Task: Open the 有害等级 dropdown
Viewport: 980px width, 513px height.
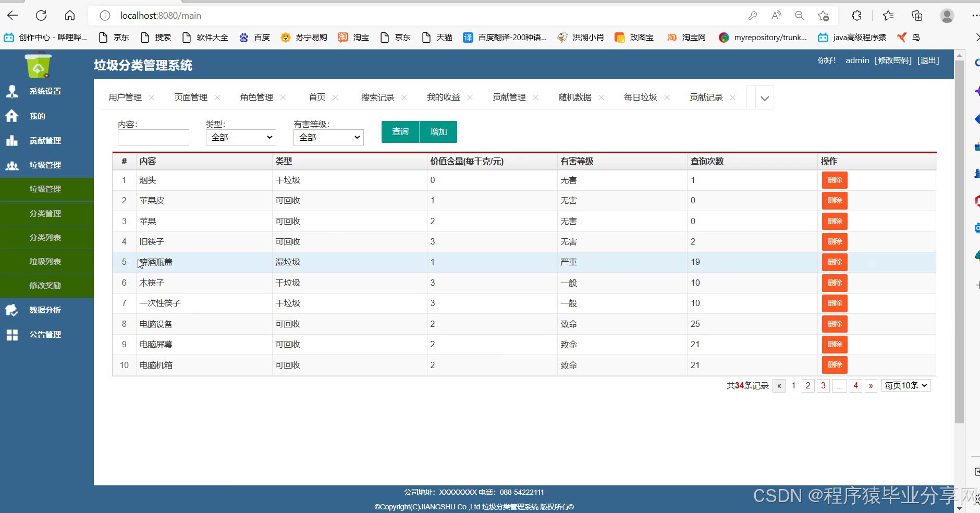Action: (x=328, y=137)
